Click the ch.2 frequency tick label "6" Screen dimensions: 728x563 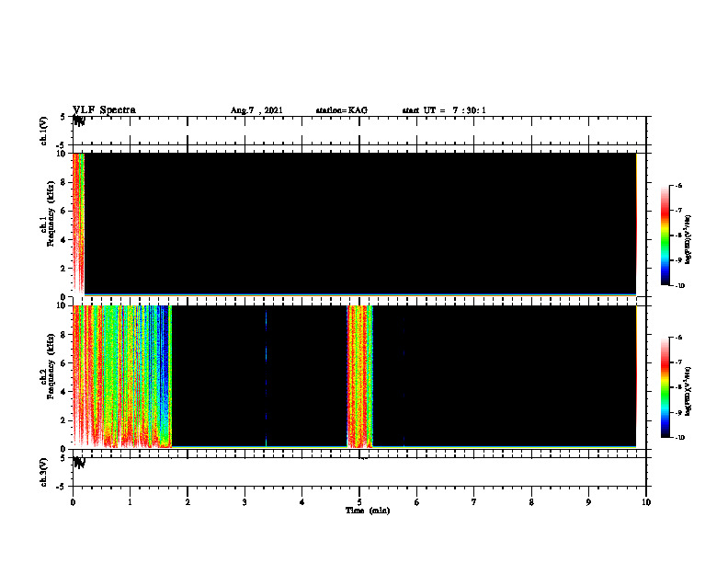pos(64,363)
